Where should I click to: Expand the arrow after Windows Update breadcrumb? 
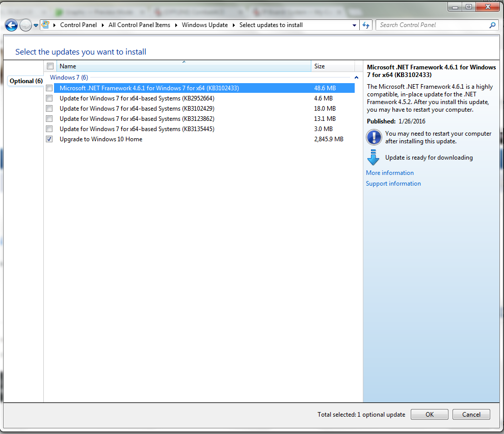pos(234,25)
